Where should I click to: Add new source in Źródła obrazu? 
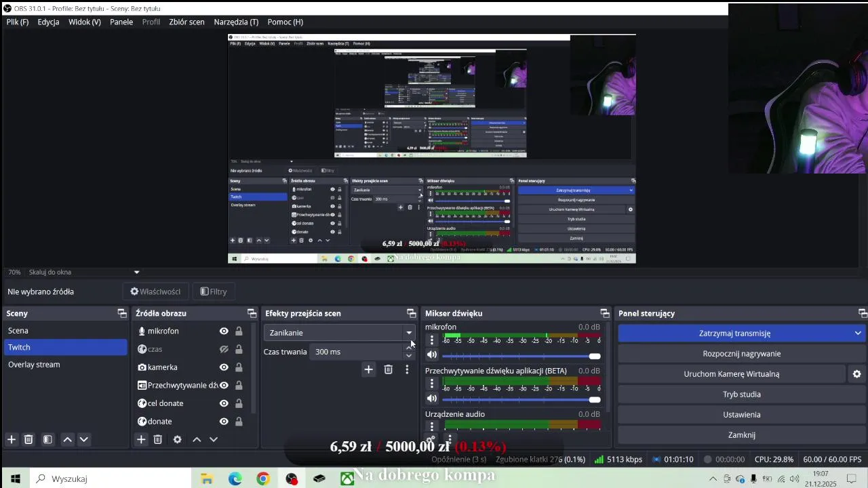(141, 439)
